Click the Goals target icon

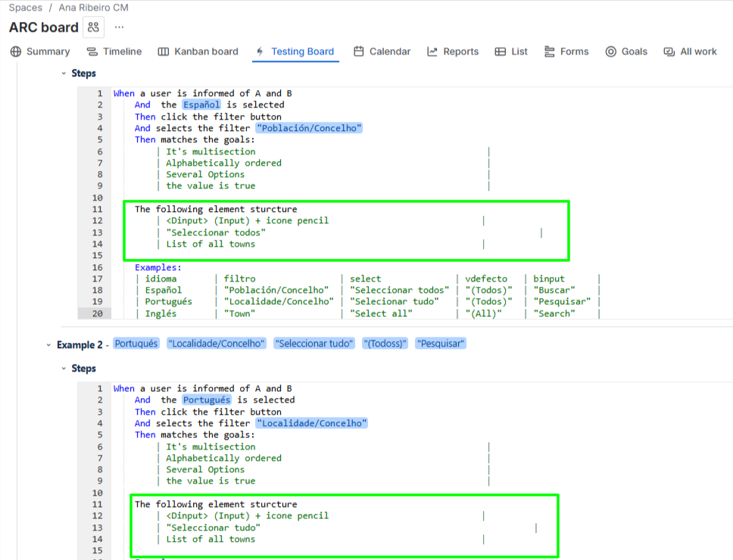click(610, 51)
